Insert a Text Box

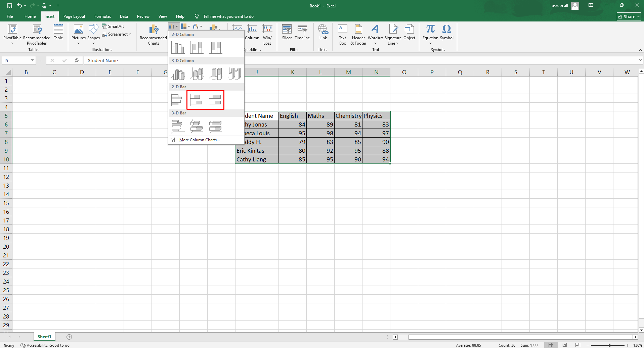(343, 34)
